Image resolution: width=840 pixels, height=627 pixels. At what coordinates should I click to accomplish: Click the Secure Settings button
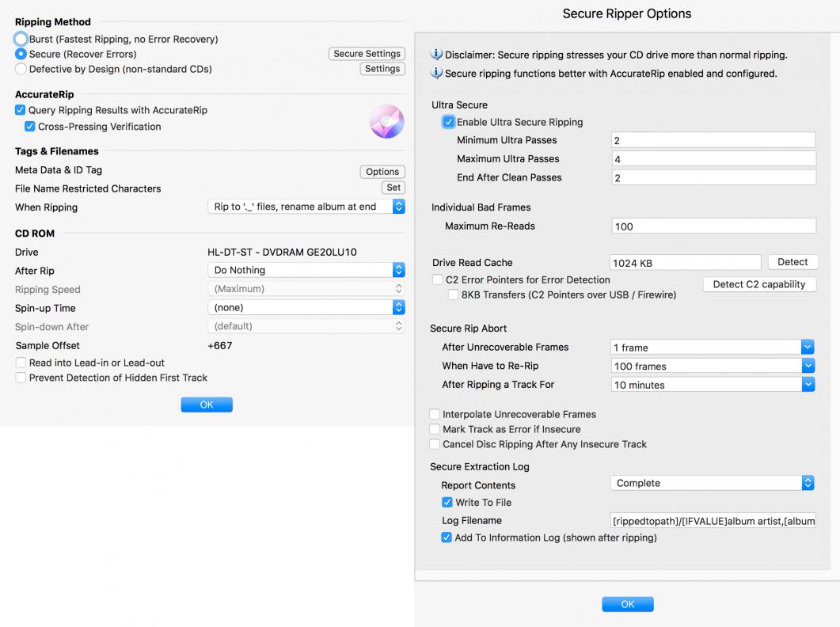367,54
